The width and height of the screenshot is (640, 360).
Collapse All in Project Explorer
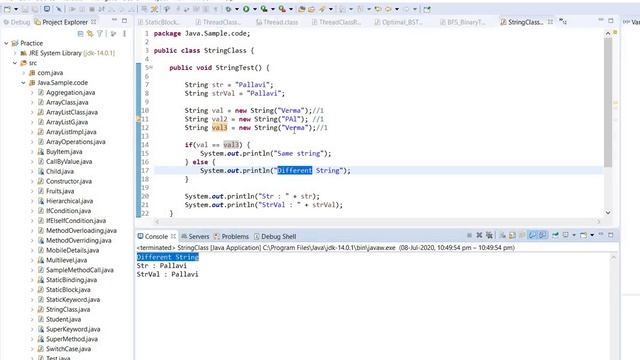(80, 33)
